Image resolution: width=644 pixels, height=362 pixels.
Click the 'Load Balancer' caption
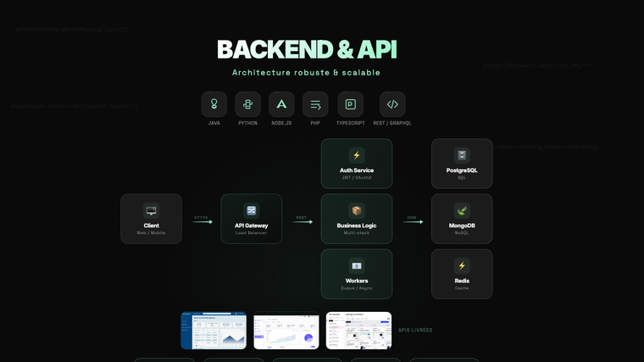252,233
